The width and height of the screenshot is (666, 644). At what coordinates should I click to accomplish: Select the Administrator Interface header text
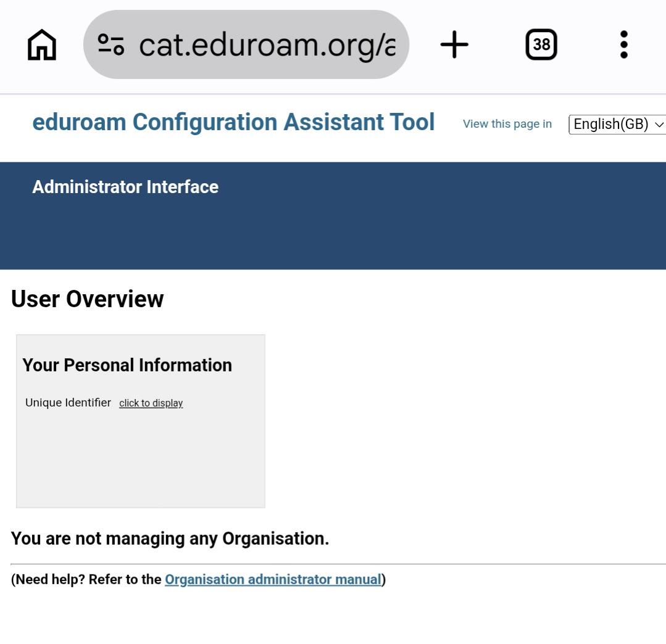[125, 187]
